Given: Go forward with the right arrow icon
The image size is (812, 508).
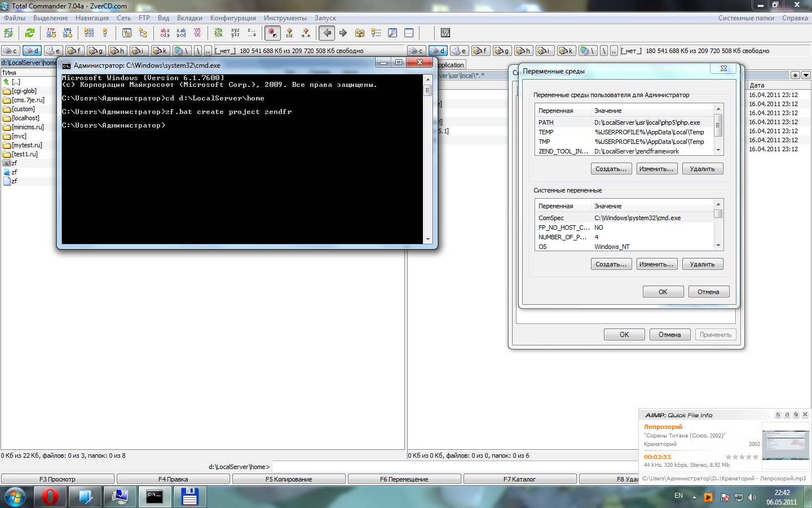Looking at the screenshot, I should [x=343, y=33].
